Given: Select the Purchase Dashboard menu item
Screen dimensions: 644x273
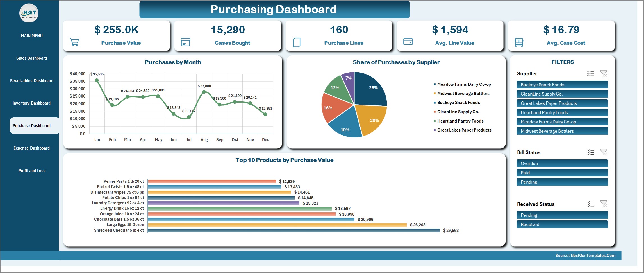Looking at the screenshot, I should pyautogui.click(x=34, y=126).
